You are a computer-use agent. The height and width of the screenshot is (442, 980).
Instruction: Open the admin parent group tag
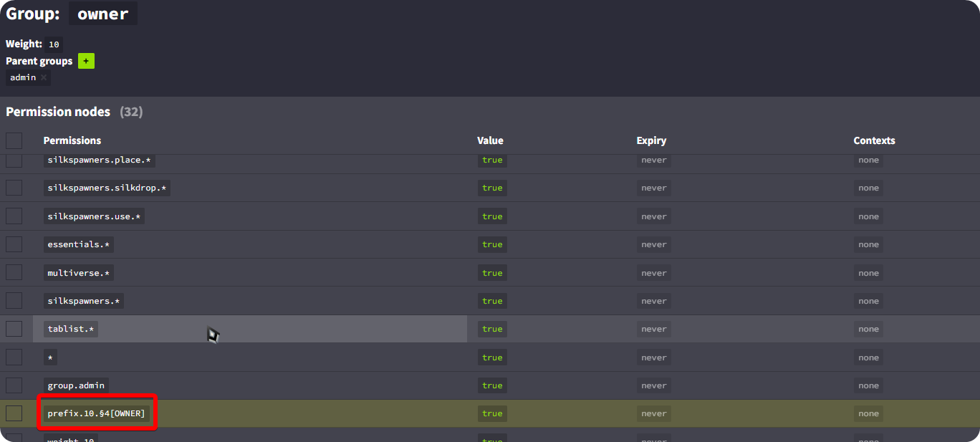click(x=23, y=77)
